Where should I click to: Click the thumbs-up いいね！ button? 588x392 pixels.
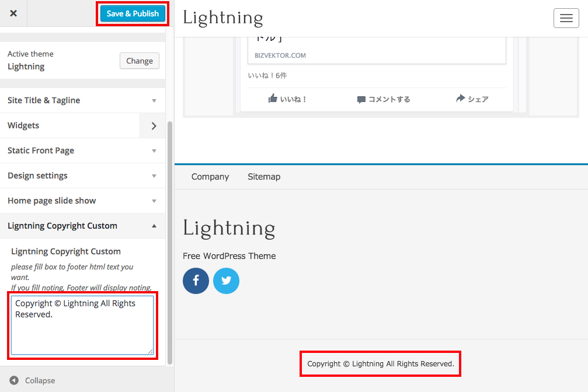coord(288,99)
